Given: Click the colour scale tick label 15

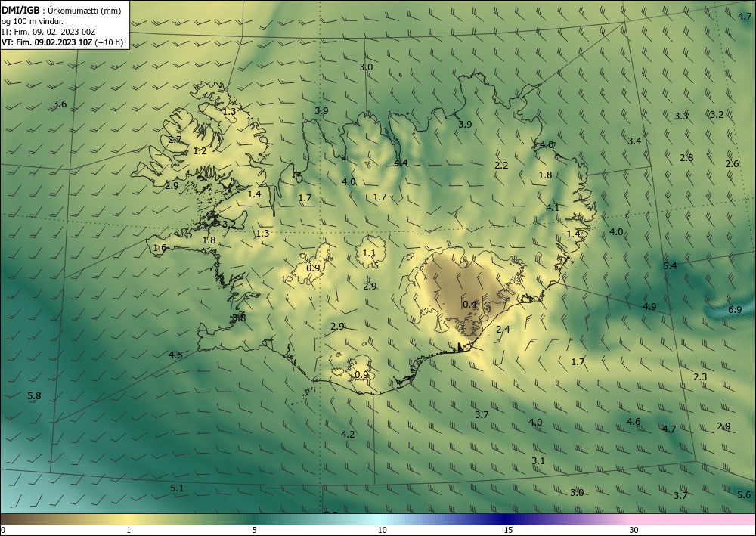Looking at the screenshot, I should [x=508, y=531].
